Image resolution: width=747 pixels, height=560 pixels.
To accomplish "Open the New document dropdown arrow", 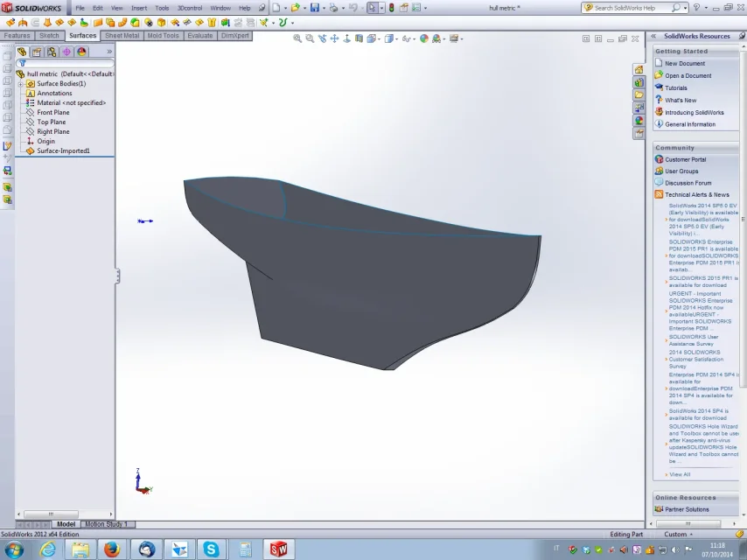I will click(x=285, y=8).
